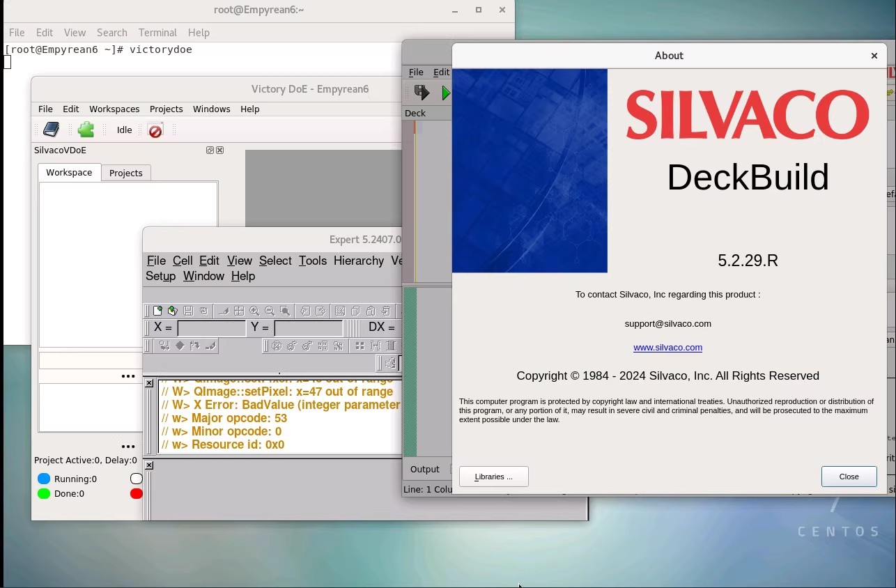This screenshot has height=588, width=896.
Task: Close the Expert message log panel
Action: coord(149,383)
